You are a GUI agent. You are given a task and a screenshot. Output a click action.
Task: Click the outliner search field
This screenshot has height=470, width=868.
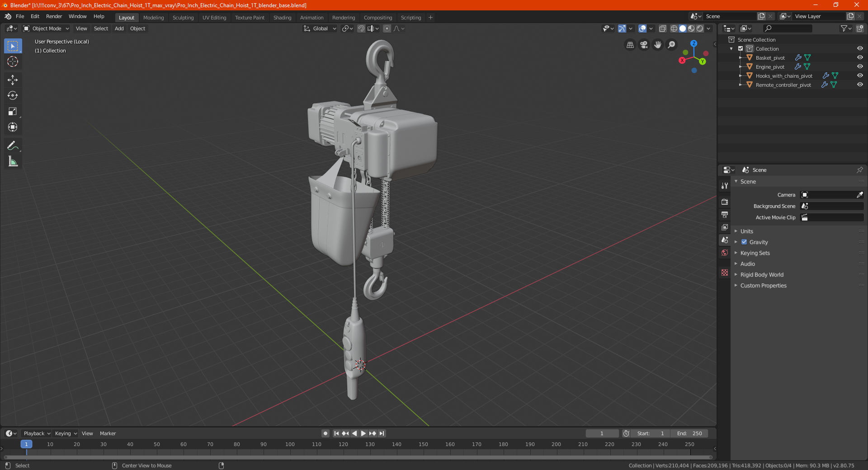pyautogui.click(x=787, y=28)
